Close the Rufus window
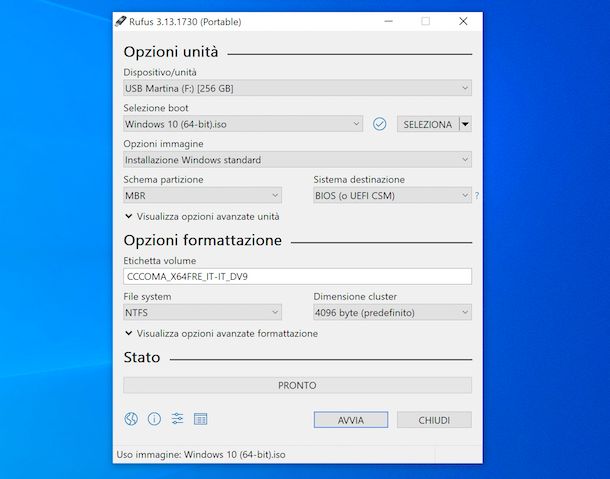 click(x=463, y=21)
